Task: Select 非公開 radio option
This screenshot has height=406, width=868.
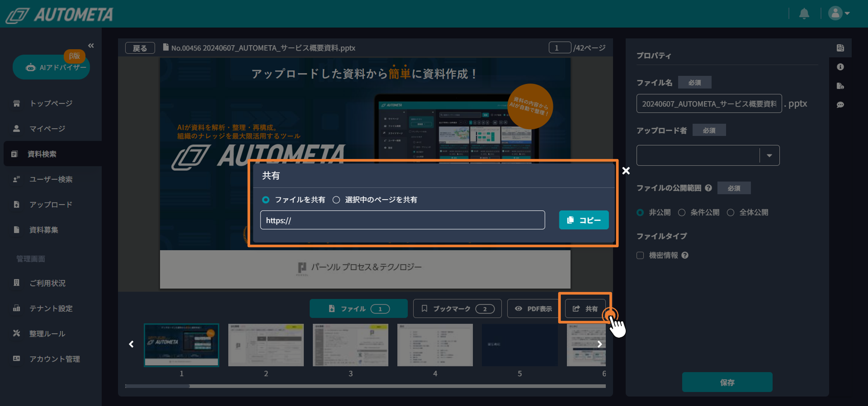Action: pyautogui.click(x=640, y=212)
